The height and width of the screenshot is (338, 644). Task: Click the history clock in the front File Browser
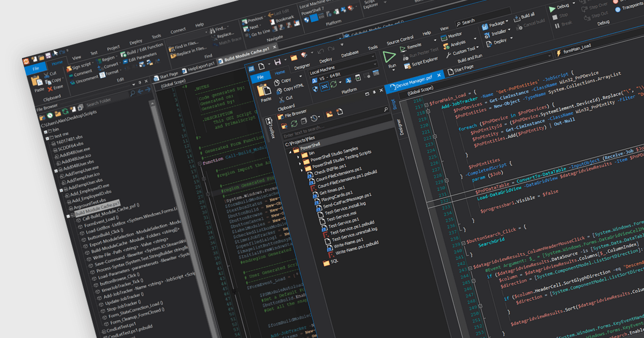[314, 118]
